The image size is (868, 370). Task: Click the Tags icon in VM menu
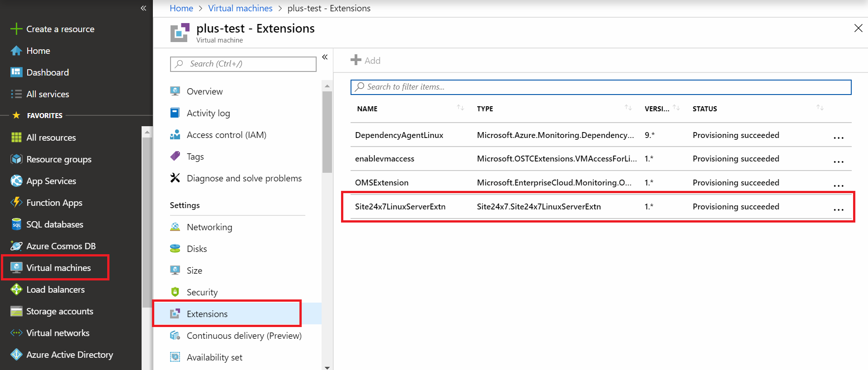[175, 157]
